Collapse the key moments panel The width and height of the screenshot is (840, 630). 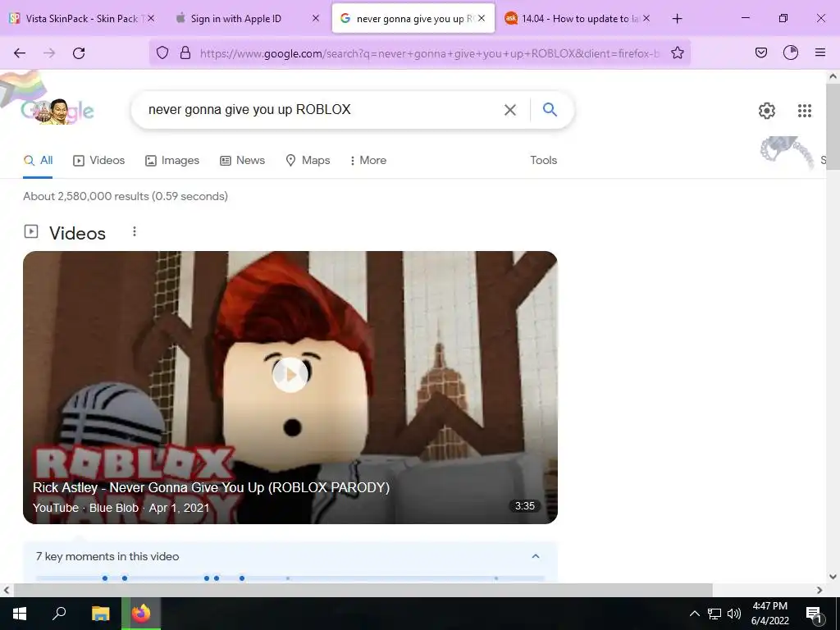[535, 556]
